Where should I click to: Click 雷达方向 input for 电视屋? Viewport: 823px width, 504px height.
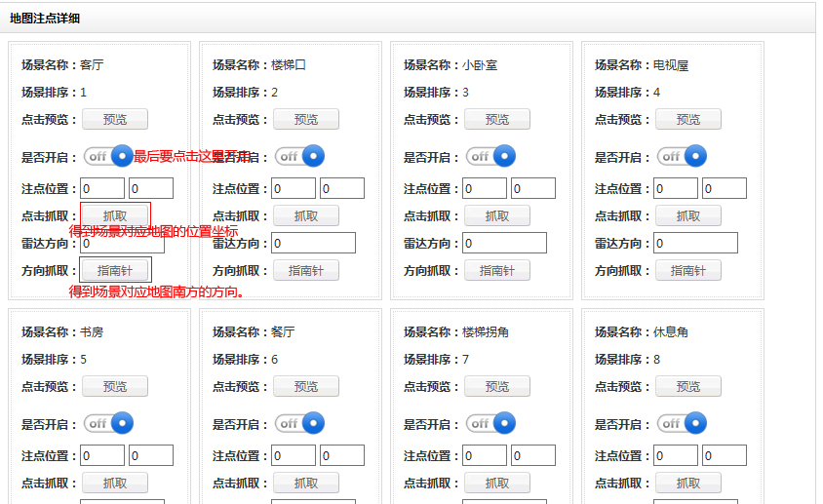click(x=695, y=243)
